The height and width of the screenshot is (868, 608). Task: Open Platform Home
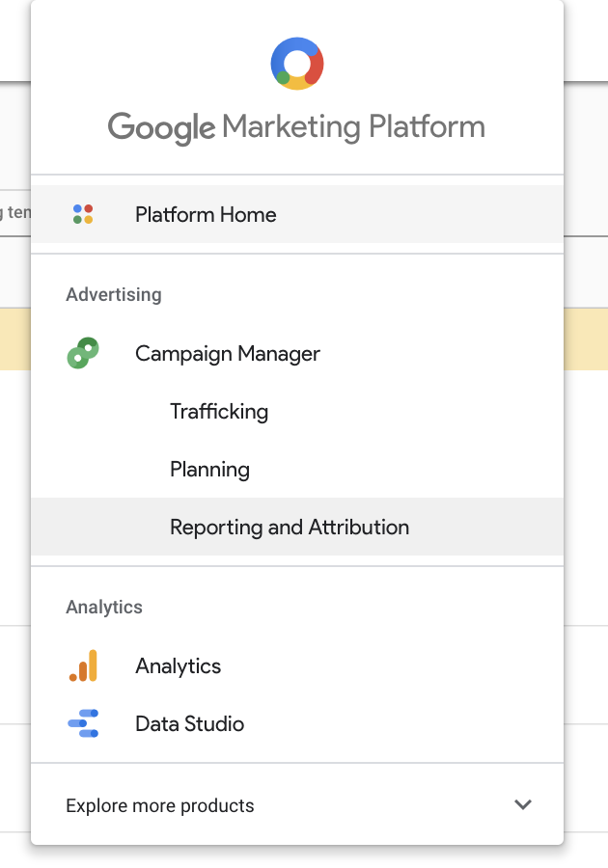(297, 214)
